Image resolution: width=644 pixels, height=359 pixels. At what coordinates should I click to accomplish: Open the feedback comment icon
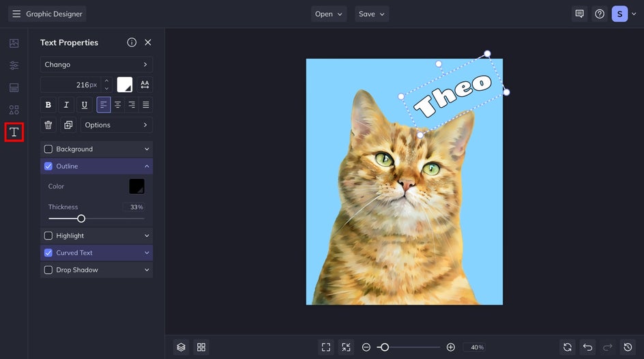pos(579,14)
